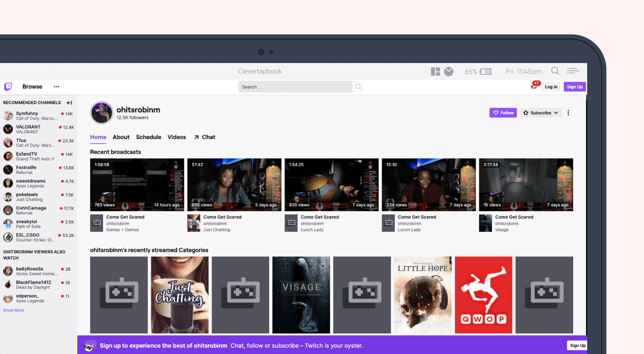Click the ohitsrobinm profile avatar
The width and height of the screenshot is (644, 354).
(101, 113)
